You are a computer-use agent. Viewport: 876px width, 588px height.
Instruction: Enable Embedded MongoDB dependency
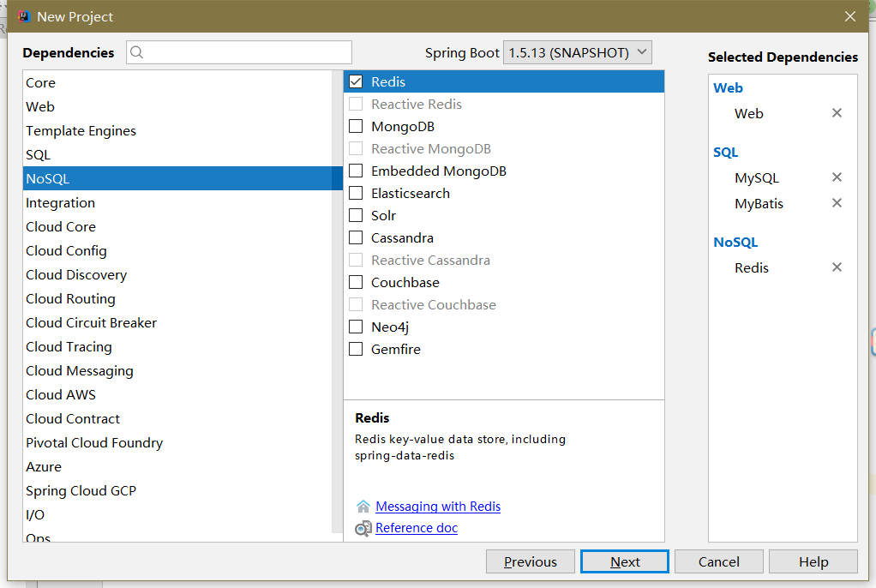tap(356, 171)
